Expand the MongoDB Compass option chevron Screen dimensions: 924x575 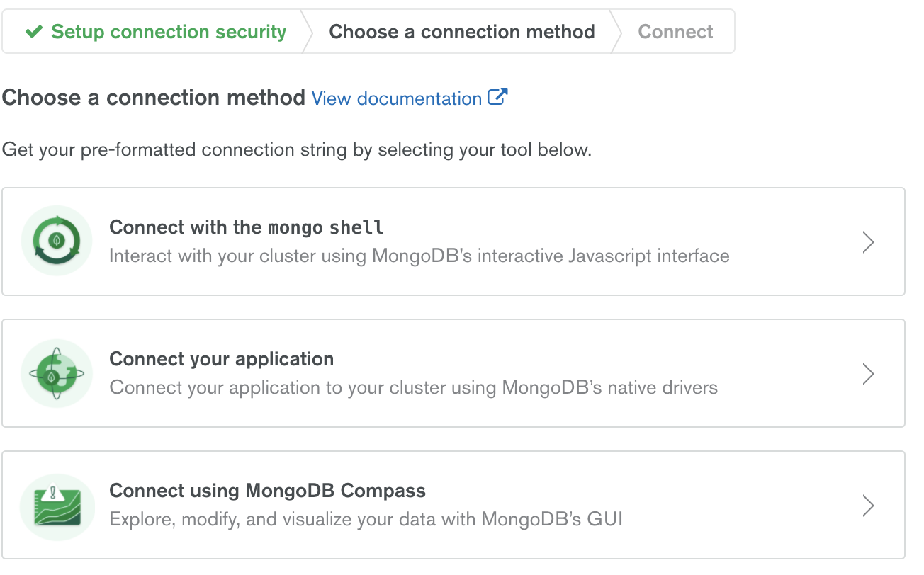[x=868, y=506]
